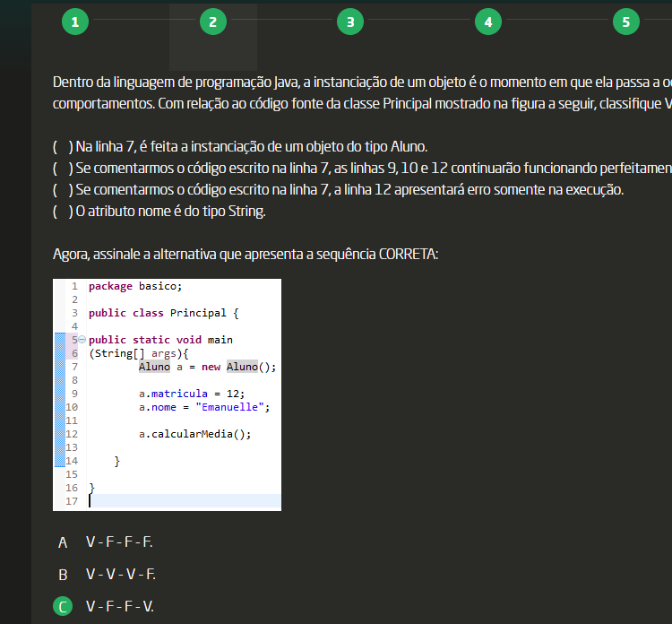
Task: Switch to question step 5
Action: tap(625, 22)
